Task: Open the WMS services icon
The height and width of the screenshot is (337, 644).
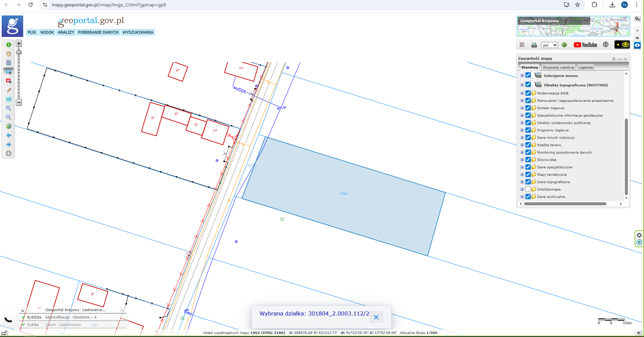Action: coord(534,45)
